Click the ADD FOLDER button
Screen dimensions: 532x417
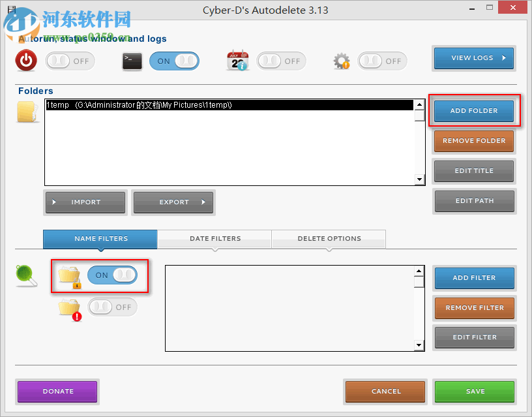[x=473, y=111]
